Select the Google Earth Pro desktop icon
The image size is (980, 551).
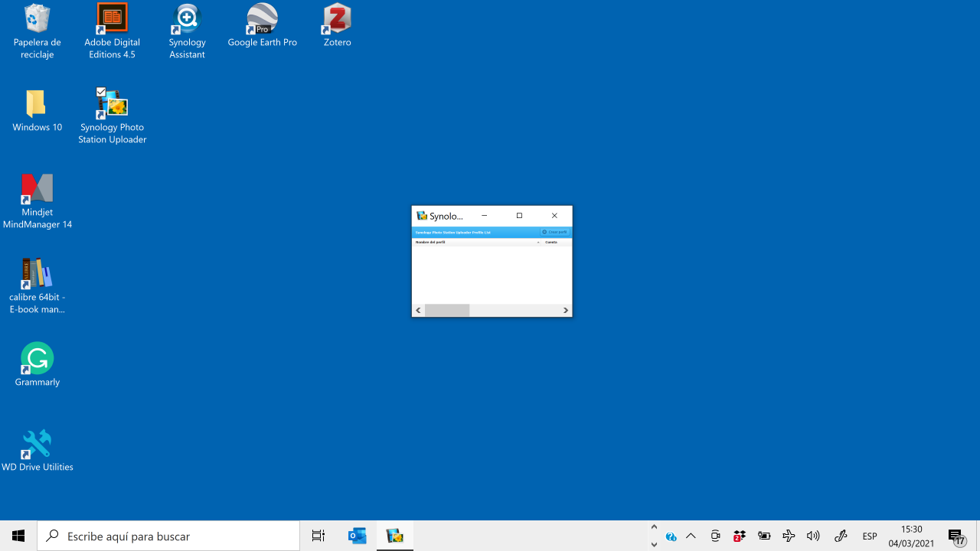(x=262, y=26)
